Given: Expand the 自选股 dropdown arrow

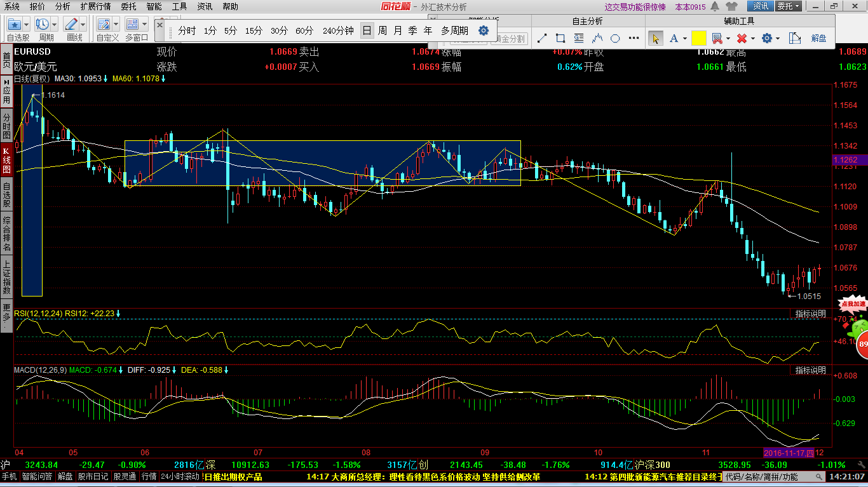Looking at the screenshot, I should click(x=27, y=24).
